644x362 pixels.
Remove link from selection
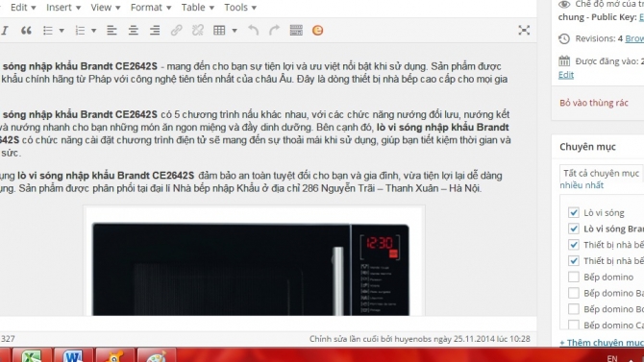click(x=198, y=31)
